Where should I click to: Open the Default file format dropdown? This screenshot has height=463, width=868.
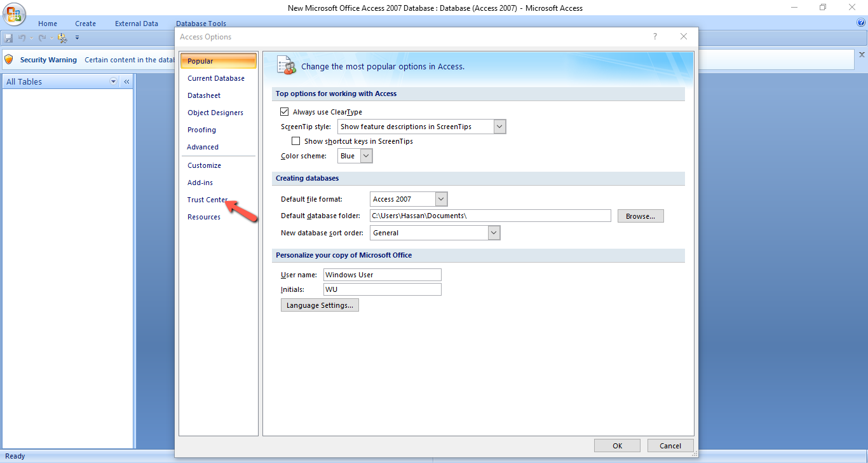pyautogui.click(x=441, y=199)
